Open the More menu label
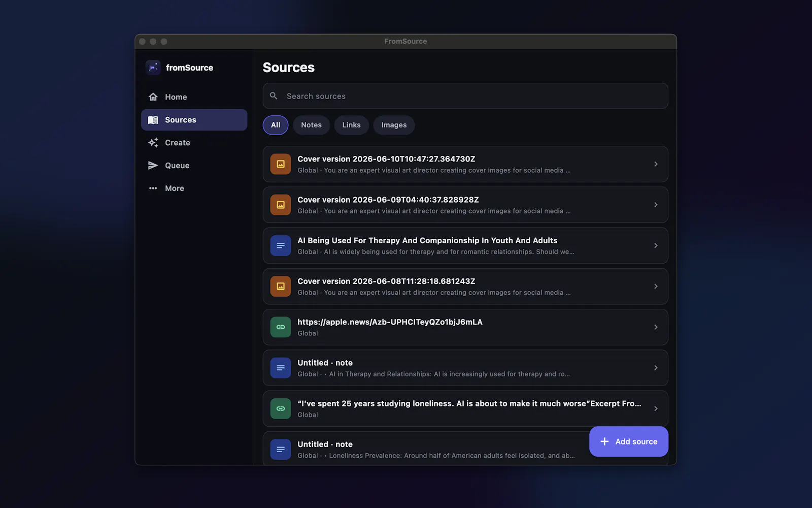 175,188
